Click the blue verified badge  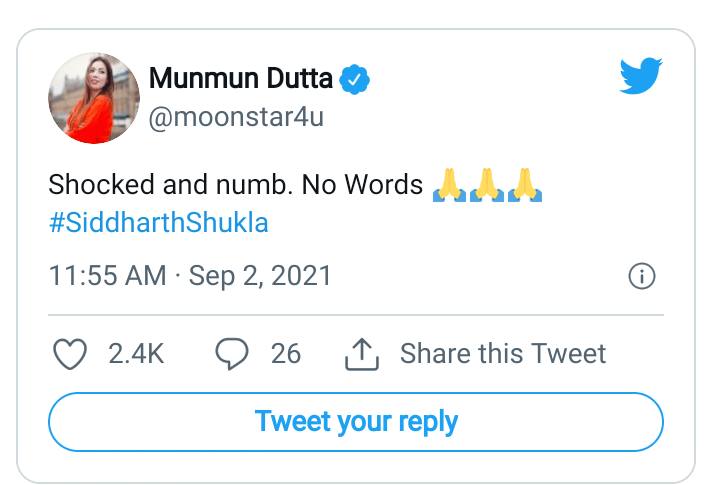pyautogui.click(x=354, y=80)
